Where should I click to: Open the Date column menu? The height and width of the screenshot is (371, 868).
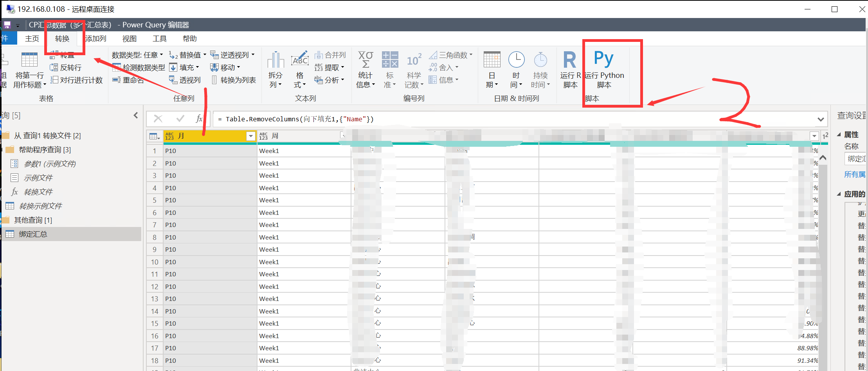[x=492, y=70]
